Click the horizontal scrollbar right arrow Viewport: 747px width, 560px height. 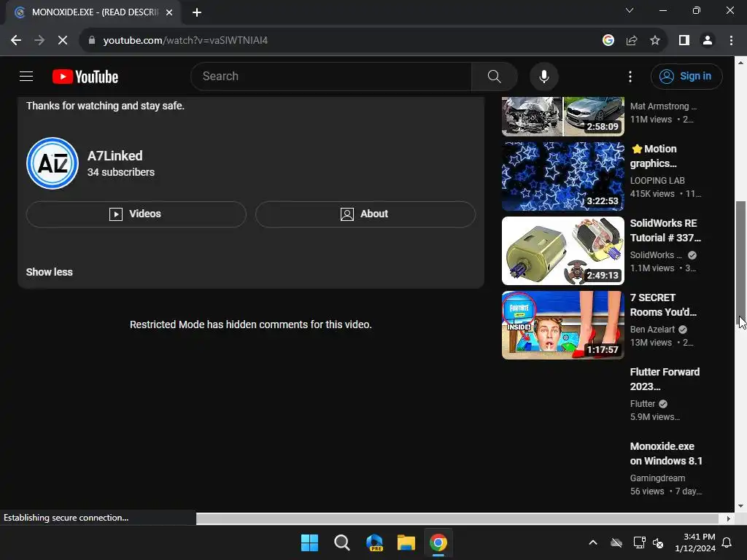pyautogui.click(x=729, y=518)
